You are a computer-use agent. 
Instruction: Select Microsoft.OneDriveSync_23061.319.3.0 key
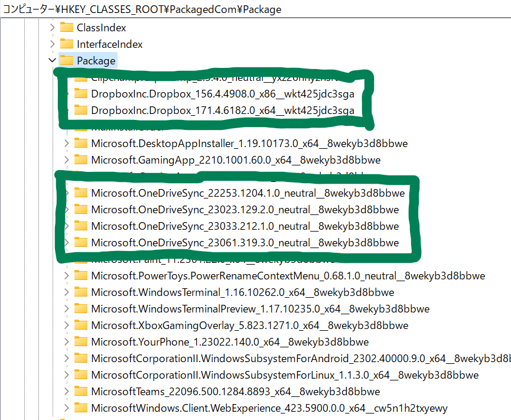coord(245,243)
